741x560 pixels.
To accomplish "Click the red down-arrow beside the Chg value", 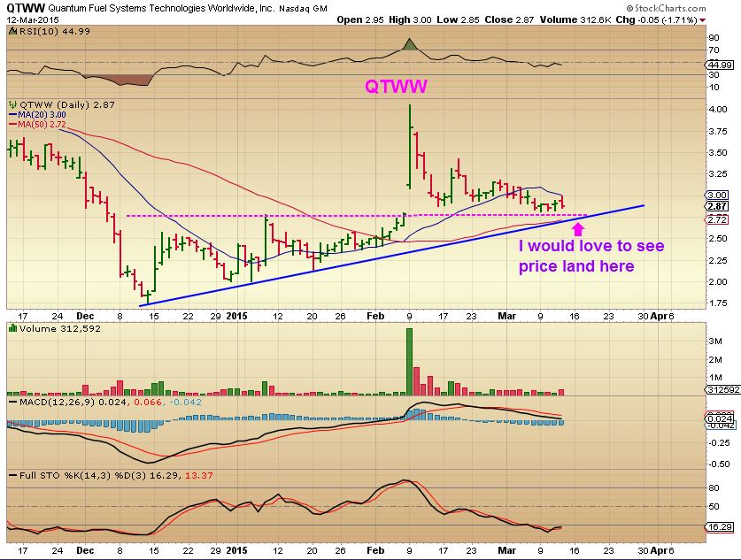I will [703, 20].
